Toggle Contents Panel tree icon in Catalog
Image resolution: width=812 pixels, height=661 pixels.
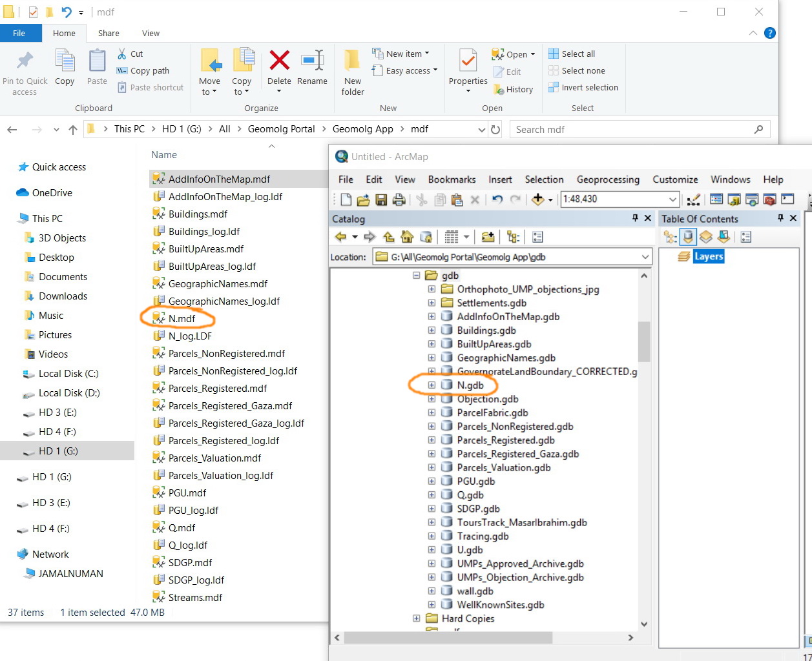(513, 237)
